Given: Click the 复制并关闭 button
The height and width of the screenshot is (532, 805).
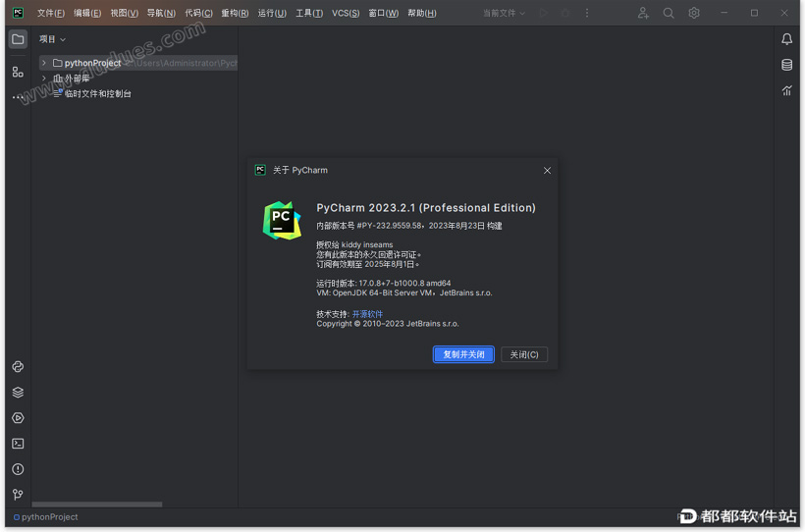Looking at the screenshot, I should (463, 354).
